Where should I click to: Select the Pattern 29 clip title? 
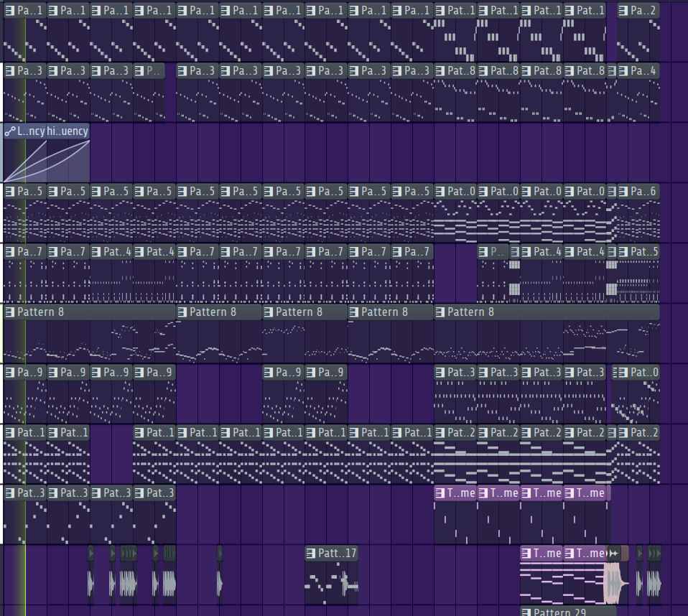[x=560, y=612]
